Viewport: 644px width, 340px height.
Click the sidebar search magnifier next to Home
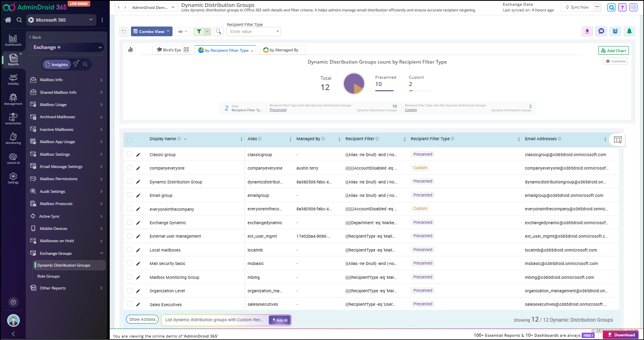[x=19, y=20]
